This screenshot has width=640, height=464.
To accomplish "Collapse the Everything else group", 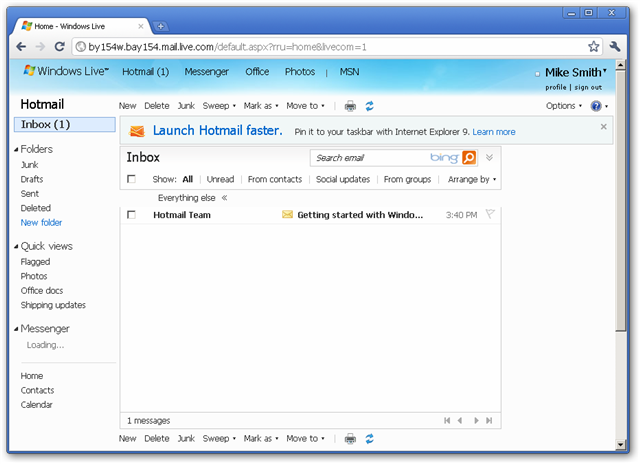I will coord(224,198).
